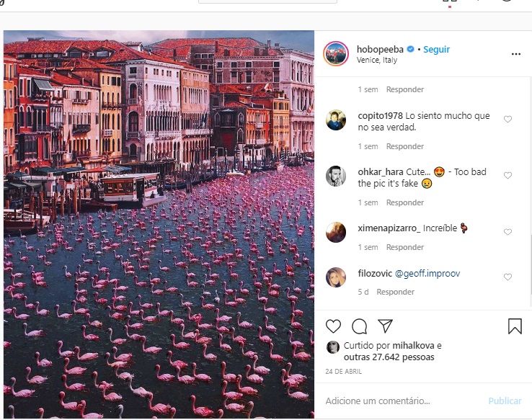Open ohkar_hara's avatar
This screenshot has width=532, height=420.
coord(336,177)
